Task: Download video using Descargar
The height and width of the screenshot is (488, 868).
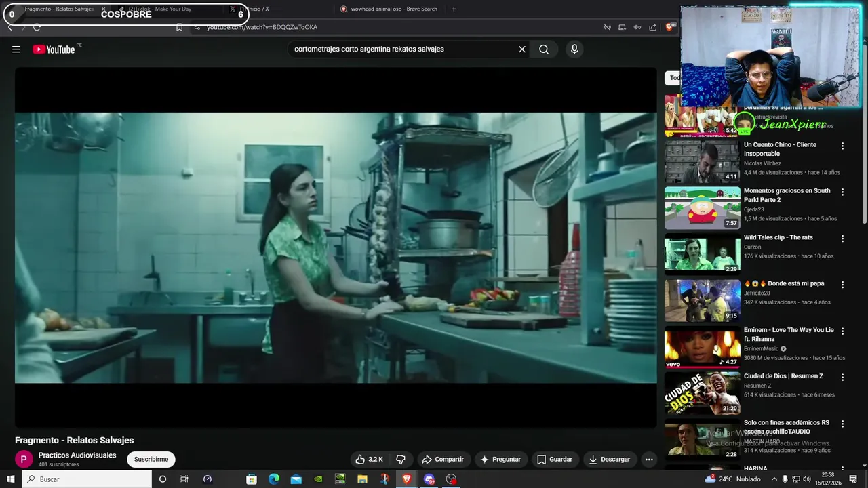Action: [610, 460]
